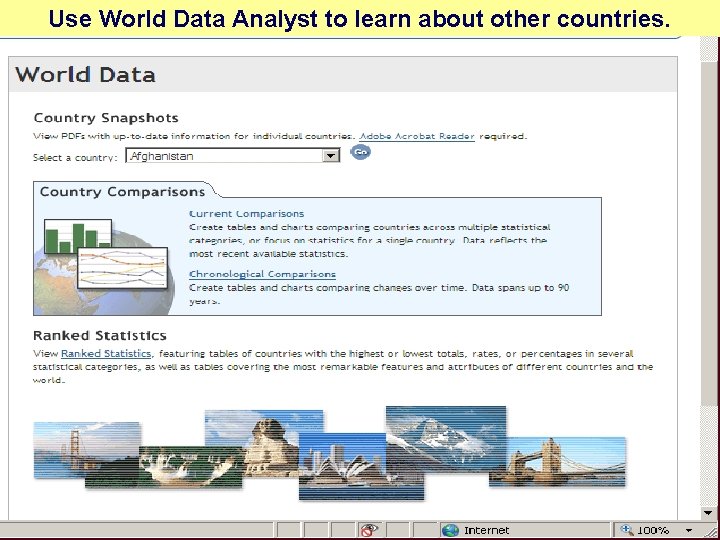Click the snowy mountain photo
Image resolution: width=720 pixels, height=540 pixels.
[446, 439]
